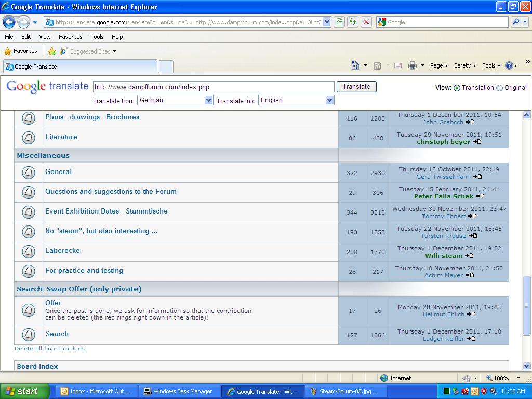Switch to Windows Task Manager taskbar item

click(179, 392)
